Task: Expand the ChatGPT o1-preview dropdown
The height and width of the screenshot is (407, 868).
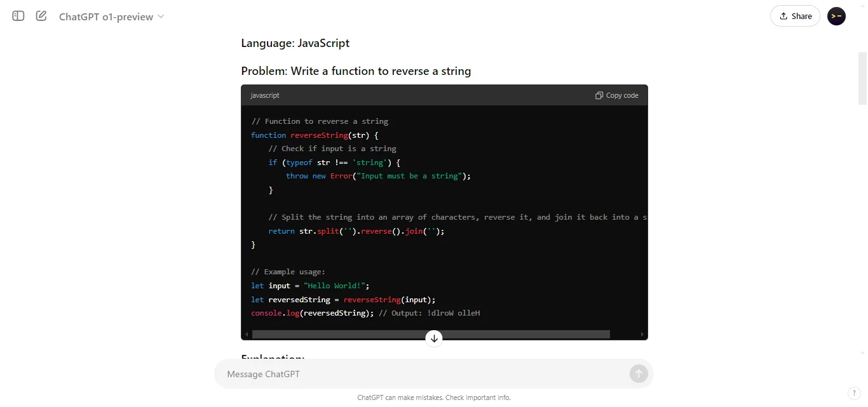Action: point(162,17)
